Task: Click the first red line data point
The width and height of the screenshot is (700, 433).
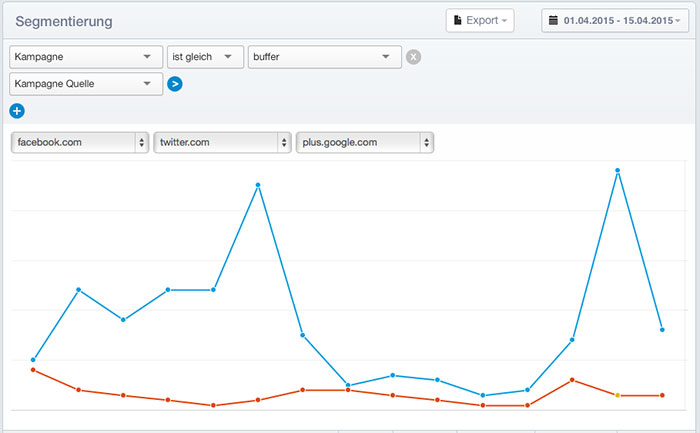Action: [x=33, y=370]
